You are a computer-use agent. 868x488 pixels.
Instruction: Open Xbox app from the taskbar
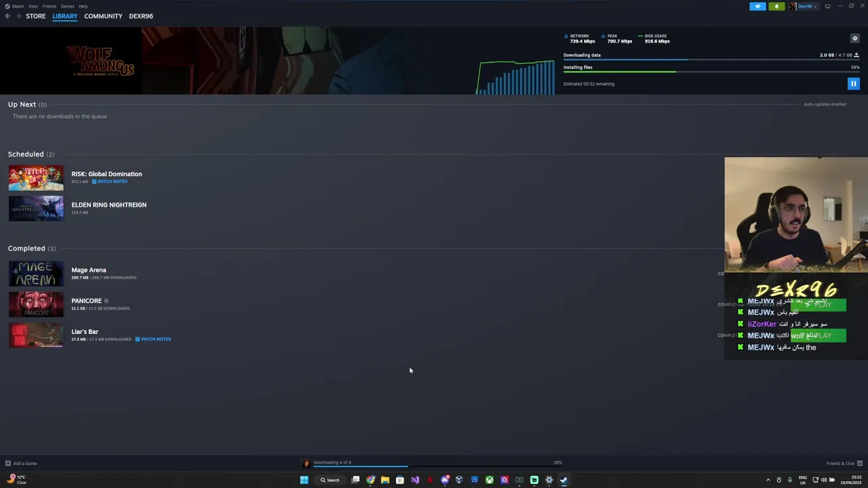coord(489,480)
